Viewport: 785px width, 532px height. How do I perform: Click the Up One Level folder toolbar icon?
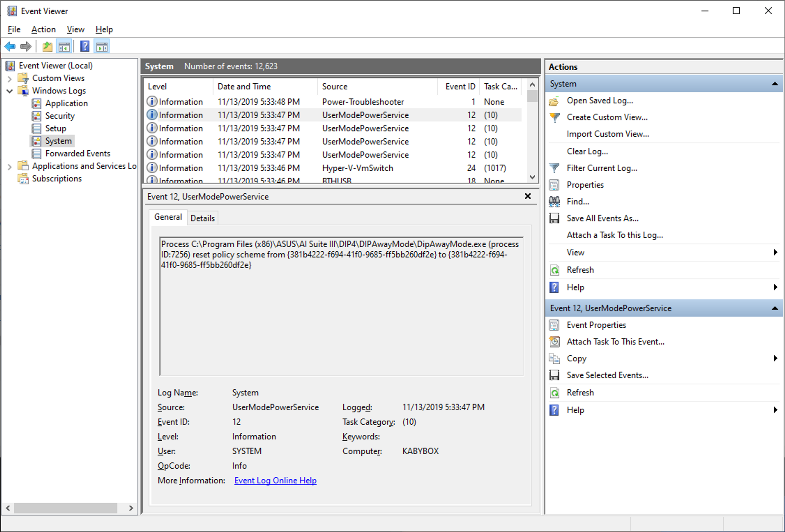click(x=47, y=46)
